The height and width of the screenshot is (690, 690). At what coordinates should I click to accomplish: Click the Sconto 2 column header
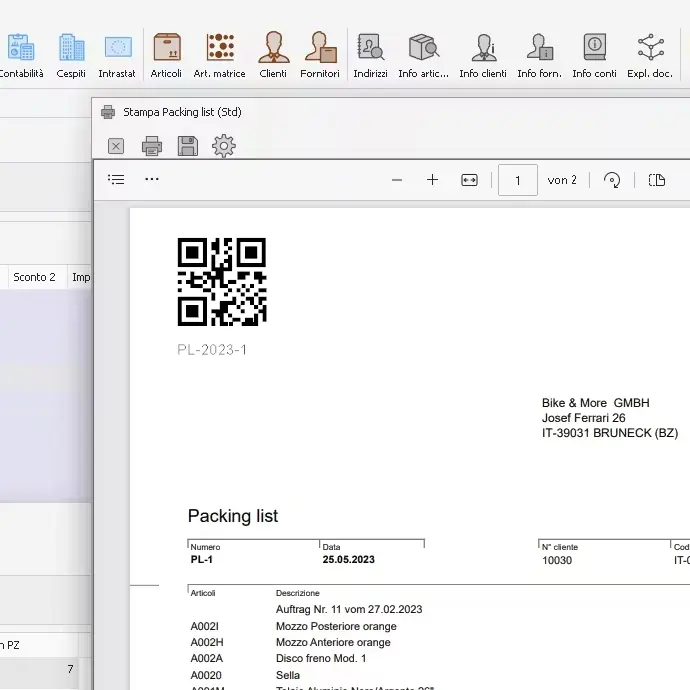tap(34, 277)
